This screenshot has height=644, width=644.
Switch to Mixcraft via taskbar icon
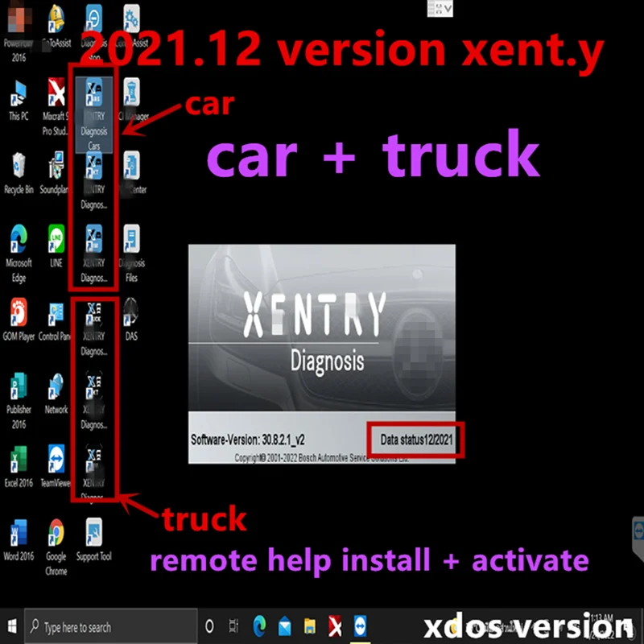335,627
